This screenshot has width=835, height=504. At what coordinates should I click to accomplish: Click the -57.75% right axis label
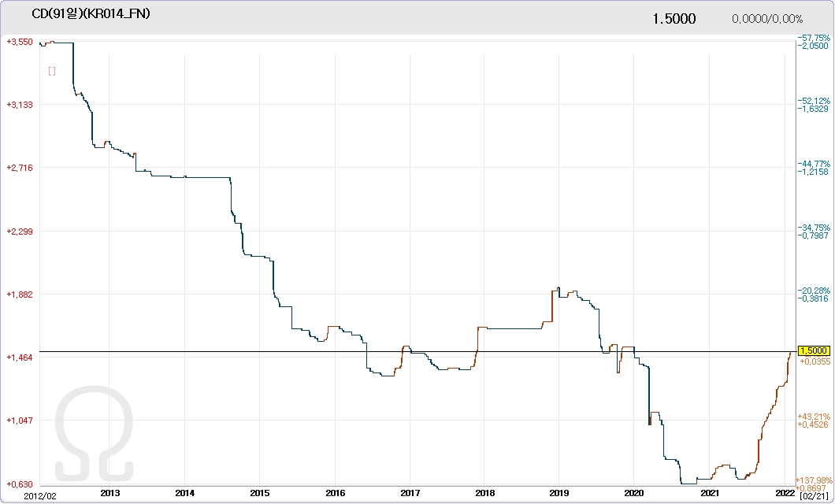coord(815,38)
